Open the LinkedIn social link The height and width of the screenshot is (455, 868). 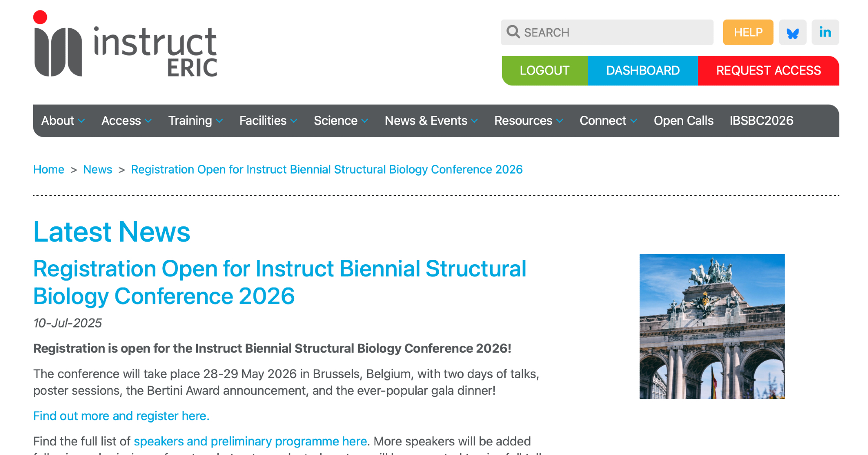825,33
